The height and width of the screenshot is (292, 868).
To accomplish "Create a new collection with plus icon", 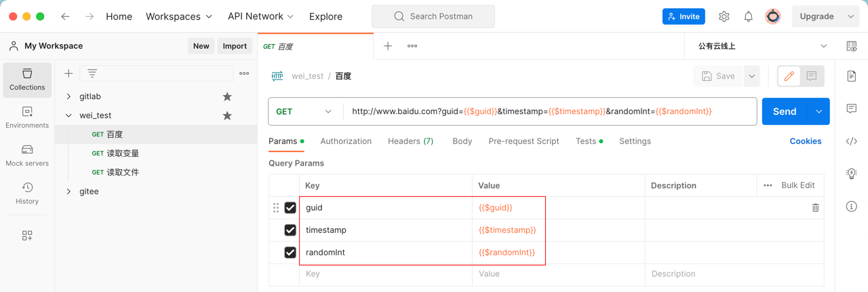I will click(x=68, y=73).
